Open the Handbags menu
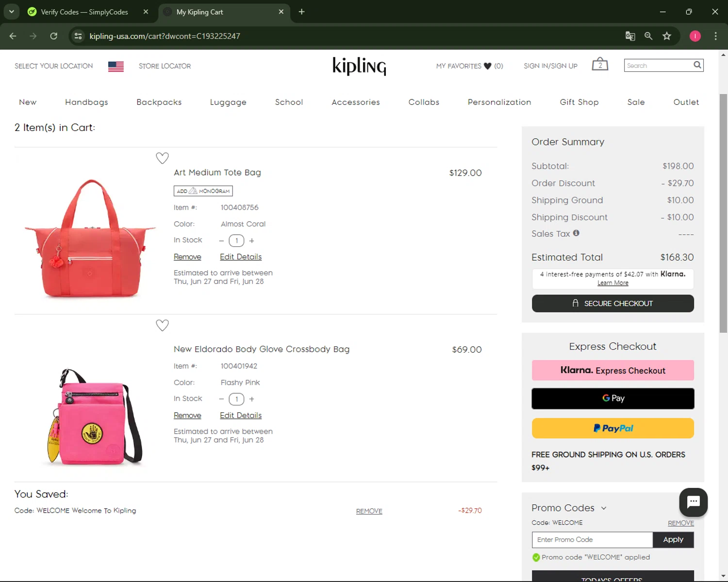728x582 pixels. [x=86, y=102]
